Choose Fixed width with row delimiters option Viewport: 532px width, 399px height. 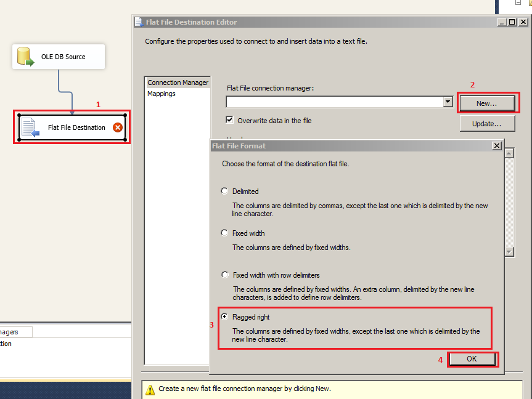click(225, 275)
